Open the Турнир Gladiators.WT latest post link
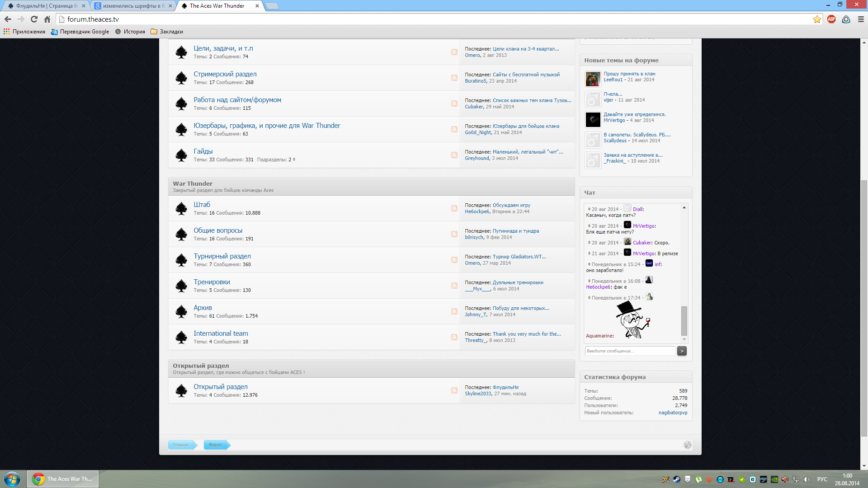868x488 pixels. pos(519,257)
